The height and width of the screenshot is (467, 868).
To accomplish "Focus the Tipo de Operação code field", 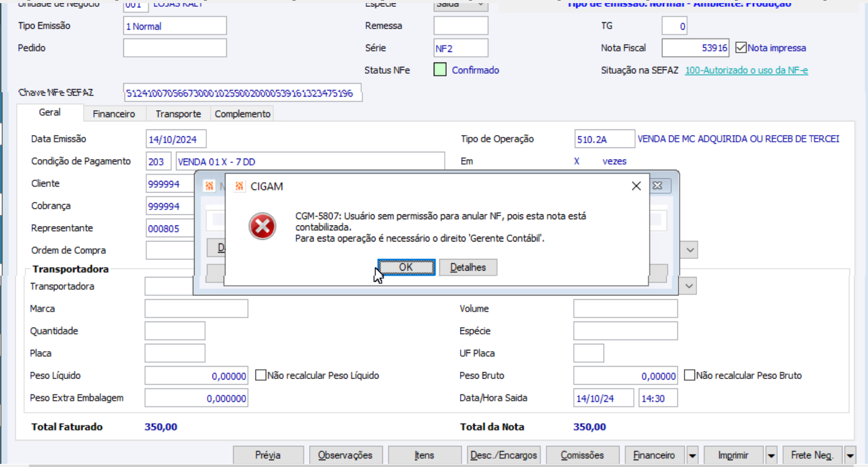I will click(605, 139).
